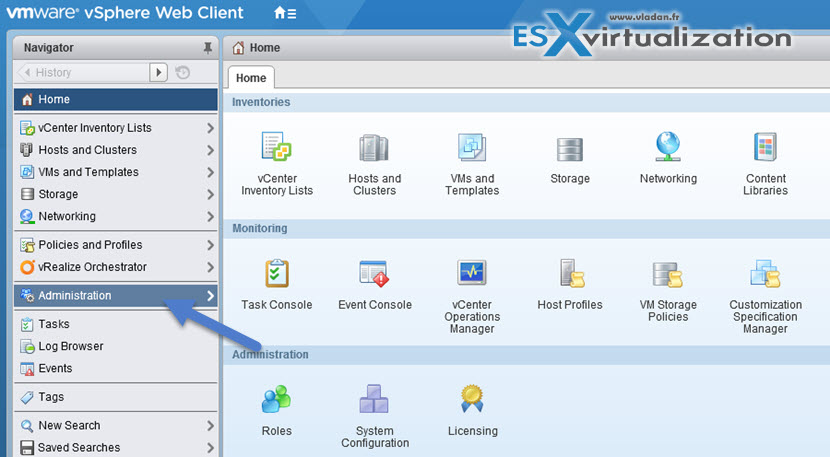Viewport: 830px width, 457px height.
Task: Expand the New Search chevron
Action: click(x=210, y=426)
